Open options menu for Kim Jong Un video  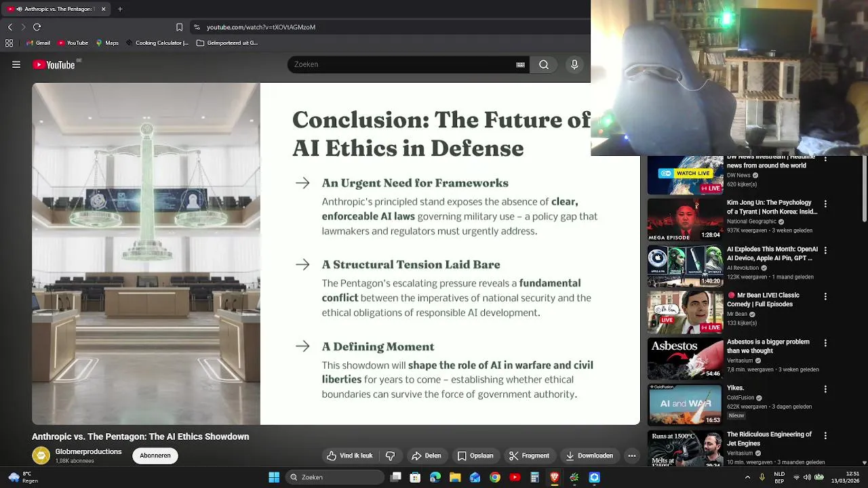pyautogui.click(x=825, y=204)
